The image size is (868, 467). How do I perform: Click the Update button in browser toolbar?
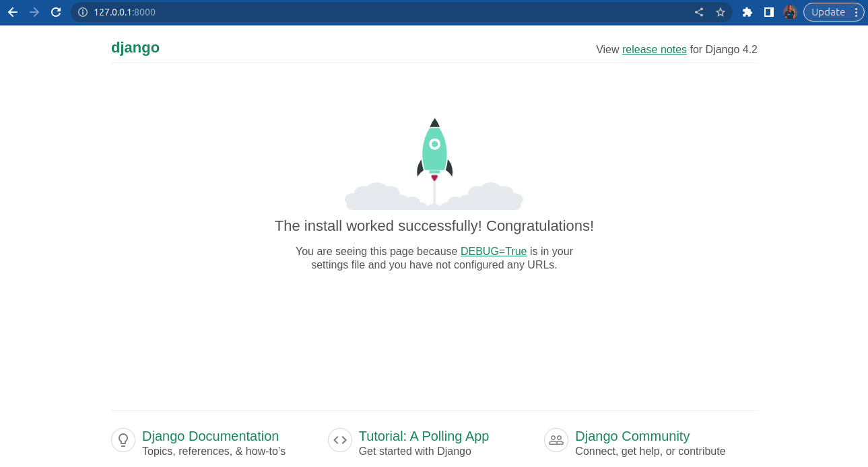[828, 12]
